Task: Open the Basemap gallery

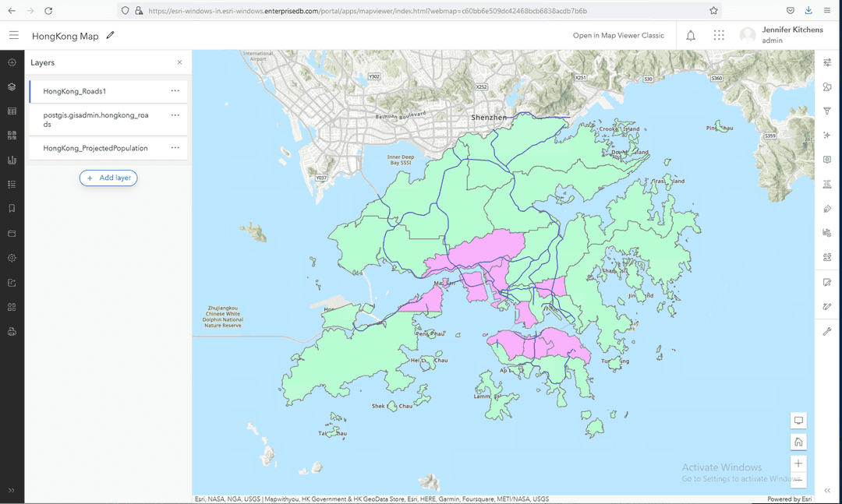Action: (x=12, y=135)
